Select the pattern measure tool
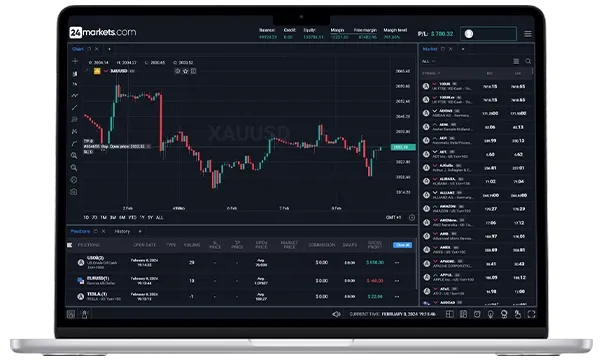 tap(74, 132)
